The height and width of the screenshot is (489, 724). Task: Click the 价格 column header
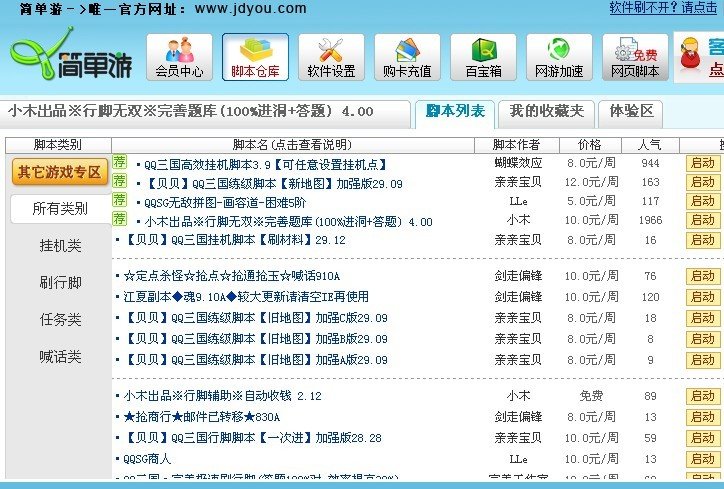590,145
